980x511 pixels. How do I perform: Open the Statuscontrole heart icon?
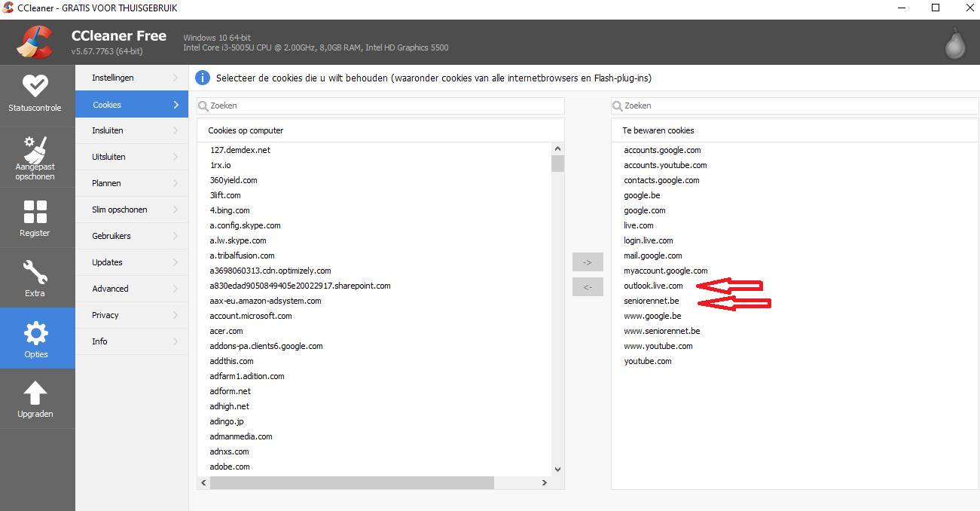coord(35,86)
